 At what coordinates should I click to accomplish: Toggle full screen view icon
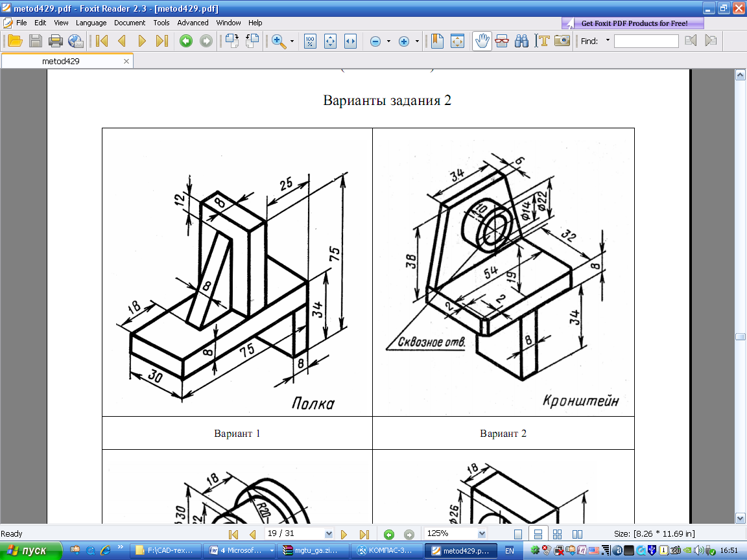coord(457,41)
